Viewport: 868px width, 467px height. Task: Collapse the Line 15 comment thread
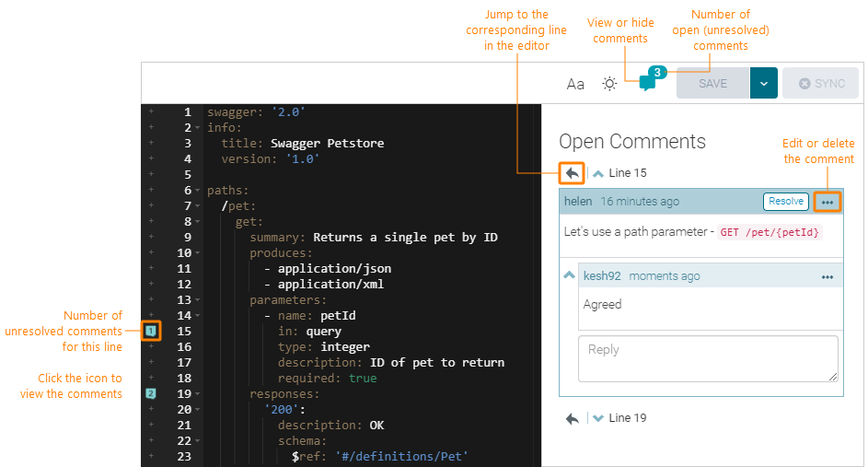point(598,173)
